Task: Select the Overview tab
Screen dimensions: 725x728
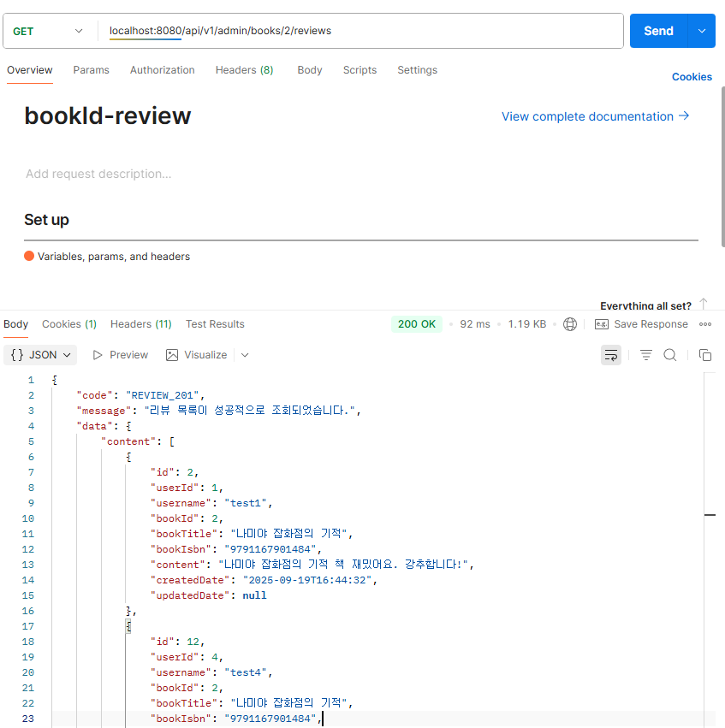Action: pos(30,70)
